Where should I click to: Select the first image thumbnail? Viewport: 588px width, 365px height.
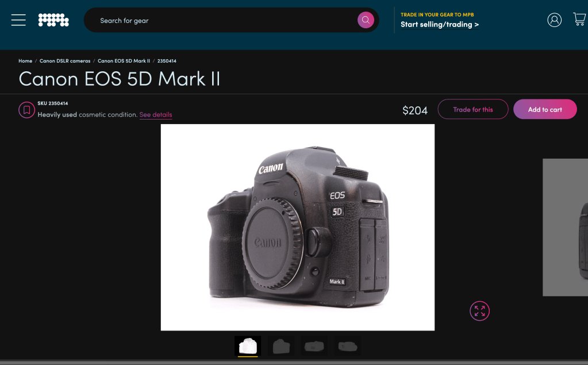tap(248, 346)
